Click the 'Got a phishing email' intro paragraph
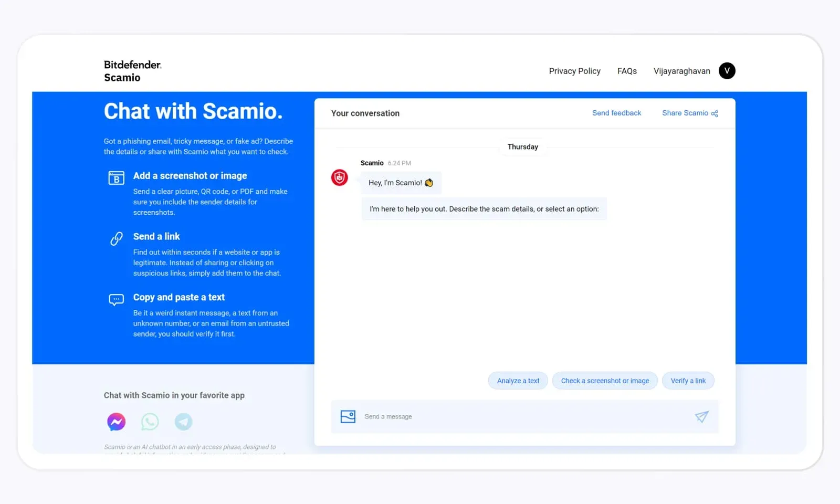Screen dimensions: 840x504 (198, 146)
